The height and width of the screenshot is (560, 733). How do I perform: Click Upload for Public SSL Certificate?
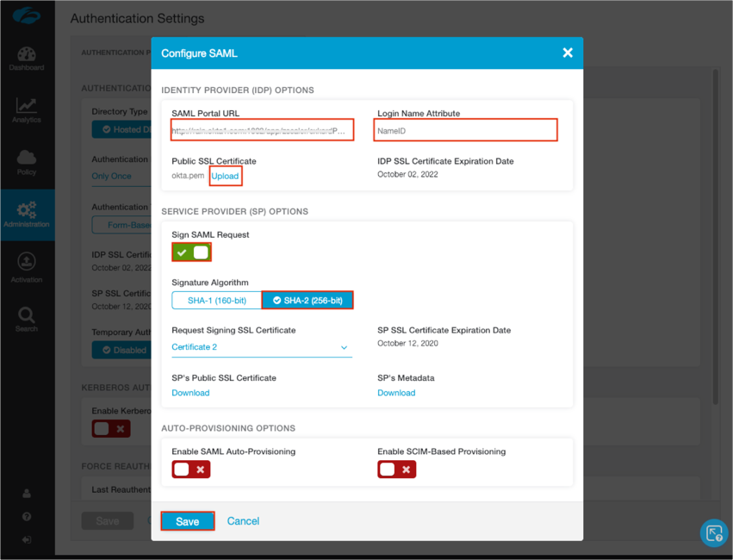coord(225,176)
